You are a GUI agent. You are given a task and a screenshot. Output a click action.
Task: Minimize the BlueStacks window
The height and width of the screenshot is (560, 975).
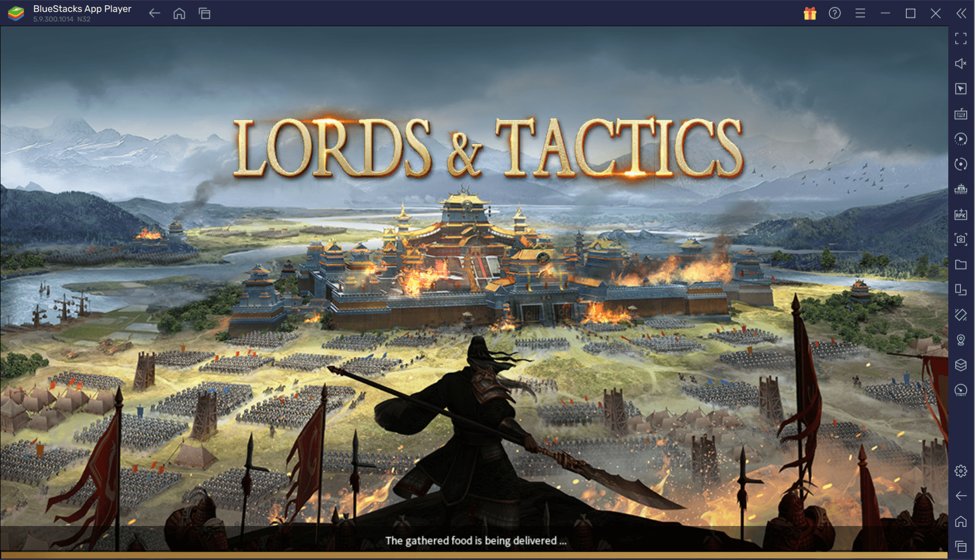tap(885, 13)
